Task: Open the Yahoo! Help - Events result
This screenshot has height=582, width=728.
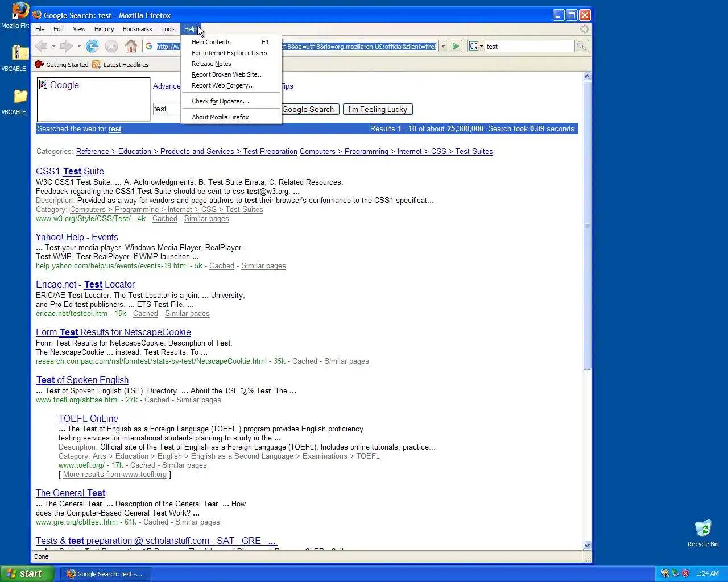Action: click(x=77, y=237)
